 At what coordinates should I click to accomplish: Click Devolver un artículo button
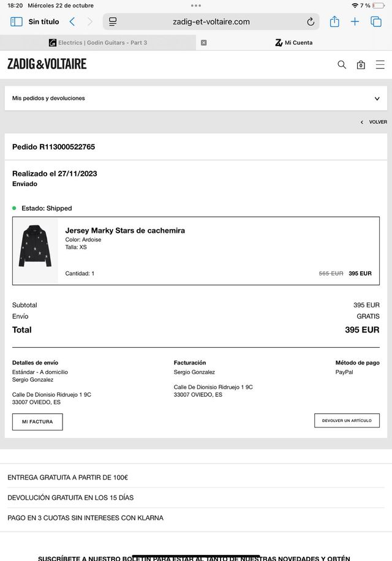coord(347,421)
